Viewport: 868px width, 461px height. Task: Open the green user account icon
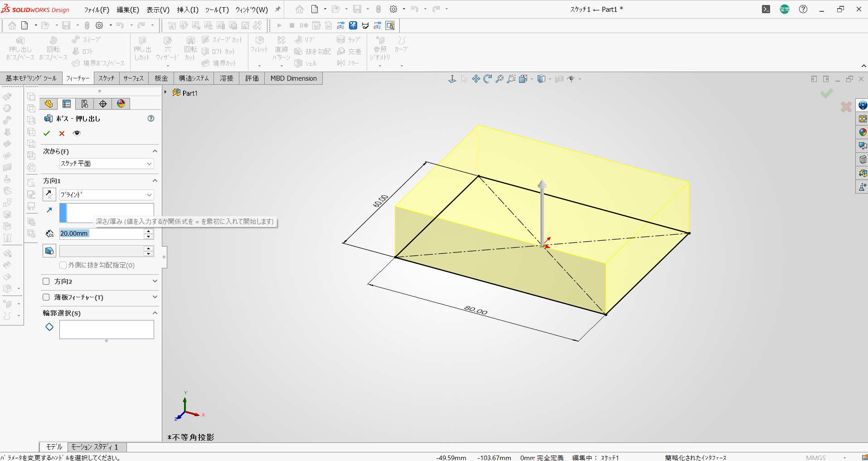785,9
